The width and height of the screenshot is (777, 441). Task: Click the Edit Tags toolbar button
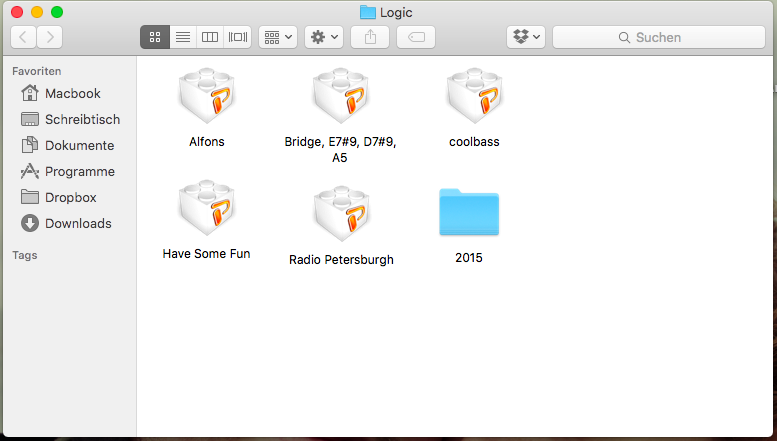(416, 37)
